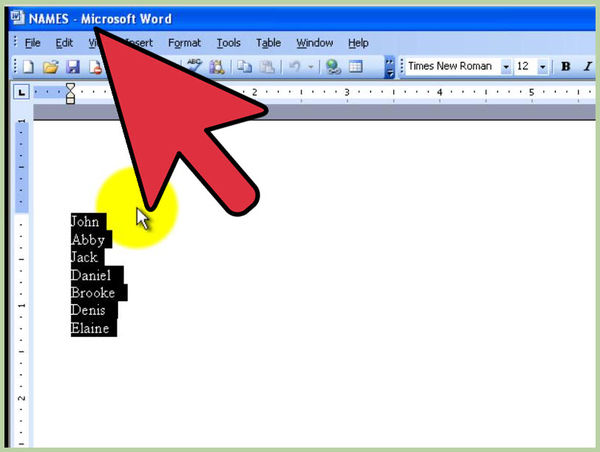Click the tab stop selector button

(x=21, y=92)
